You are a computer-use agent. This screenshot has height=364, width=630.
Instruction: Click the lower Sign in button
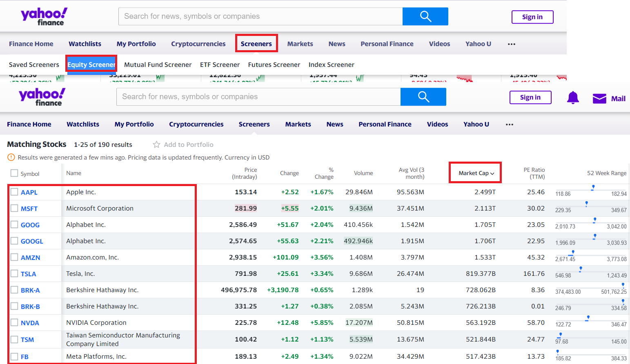[x=530, y=97]
